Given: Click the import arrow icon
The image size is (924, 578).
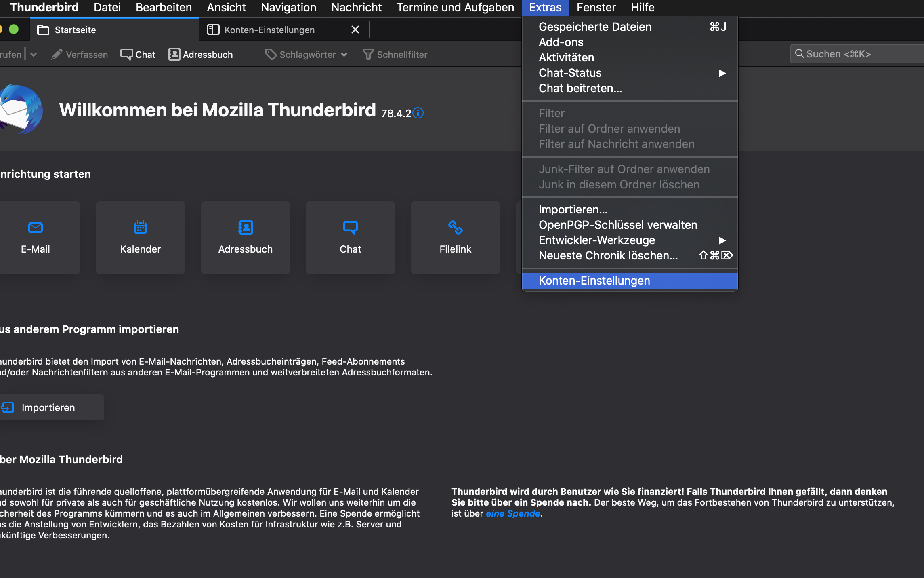Looking at the screenshot, I should (7, 407).
